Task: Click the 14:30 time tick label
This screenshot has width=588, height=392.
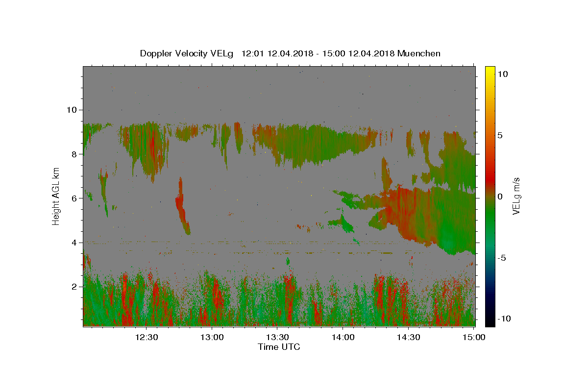Action: (409, 337)
